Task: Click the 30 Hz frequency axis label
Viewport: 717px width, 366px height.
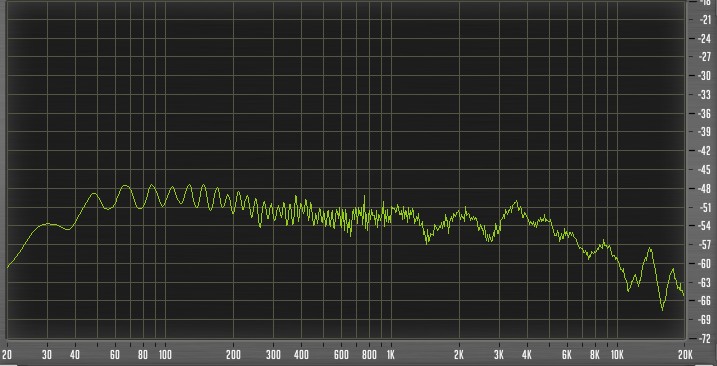Action: pos(47,355)
